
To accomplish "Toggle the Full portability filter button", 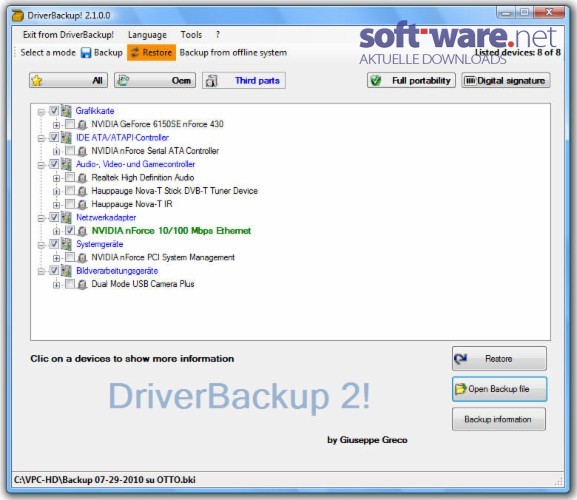I will (411, 81).
